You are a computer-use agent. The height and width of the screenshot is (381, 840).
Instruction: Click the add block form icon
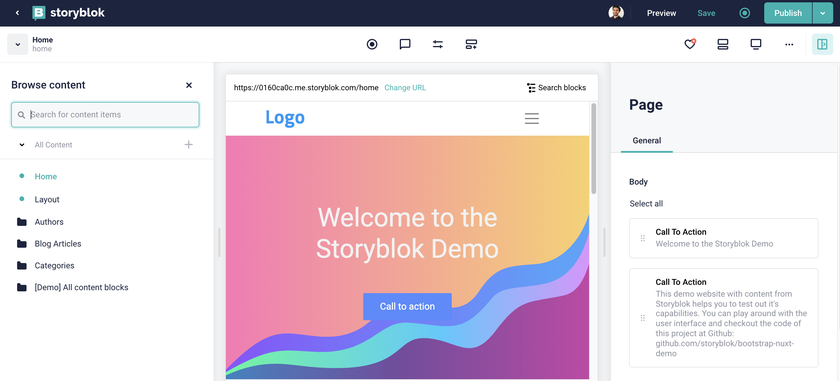tap(471, 44)
